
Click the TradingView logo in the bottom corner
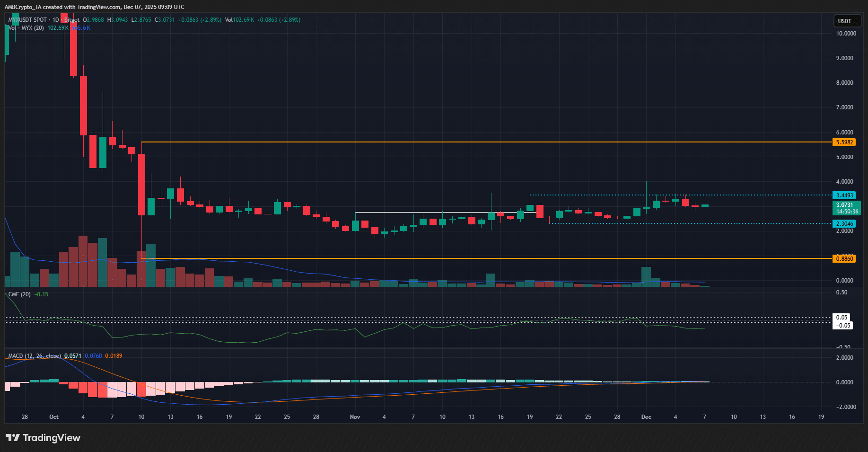coord(43,438)
